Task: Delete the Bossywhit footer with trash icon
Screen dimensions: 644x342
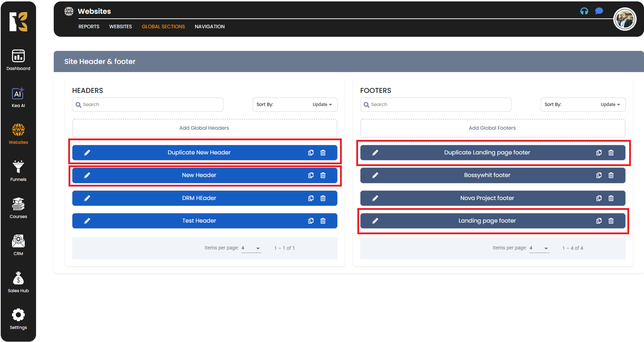Action: 611,175
